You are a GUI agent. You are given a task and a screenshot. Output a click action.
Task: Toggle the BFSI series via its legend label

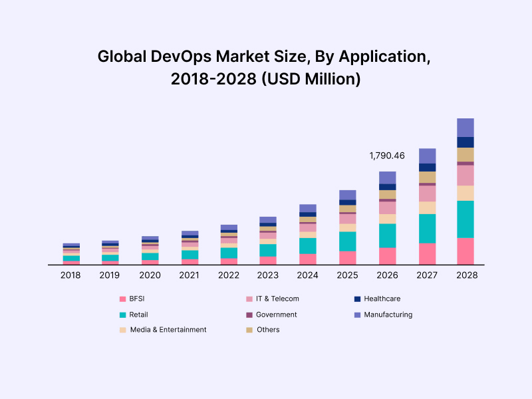pyautogui.click(x=138, y=299)
